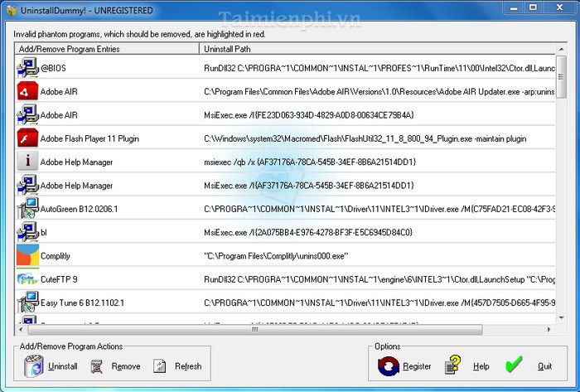Click the vertical scrollbar up arrow
The width and height of the screenshot is (580, 392).
561,49
